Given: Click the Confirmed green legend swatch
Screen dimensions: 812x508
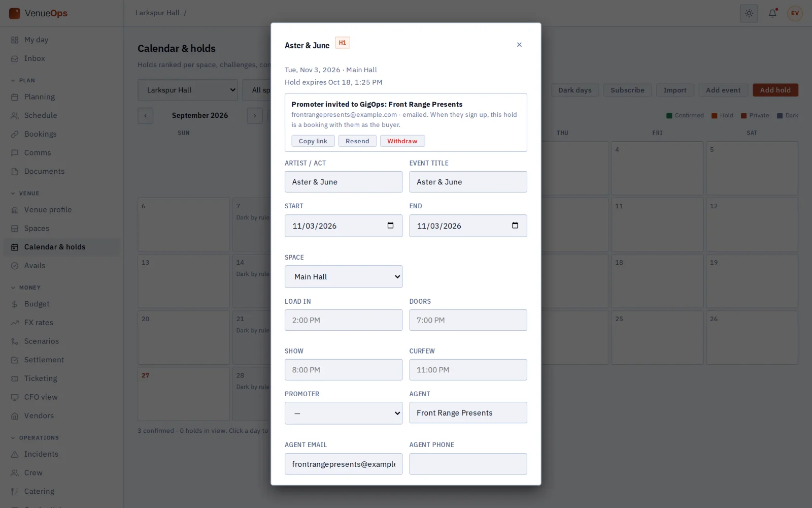Looking at the screenshot, I should point(669,116).
